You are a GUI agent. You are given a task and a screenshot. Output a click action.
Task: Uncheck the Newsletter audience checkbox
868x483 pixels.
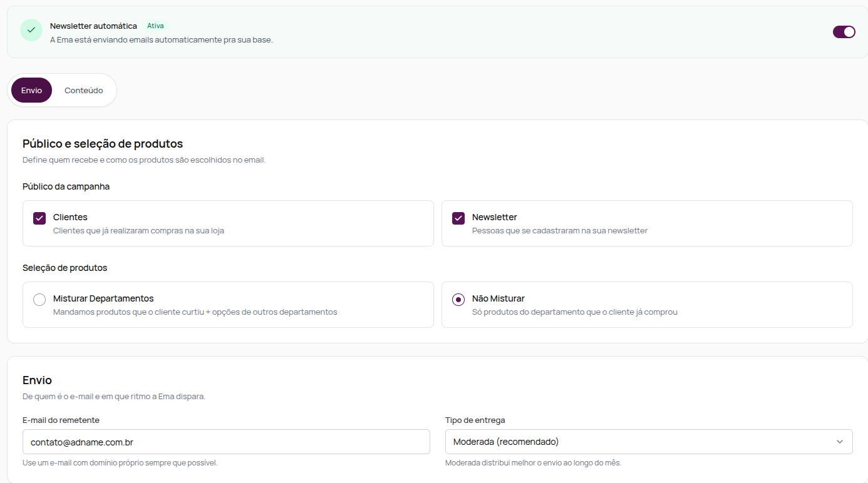coord(458,218)
